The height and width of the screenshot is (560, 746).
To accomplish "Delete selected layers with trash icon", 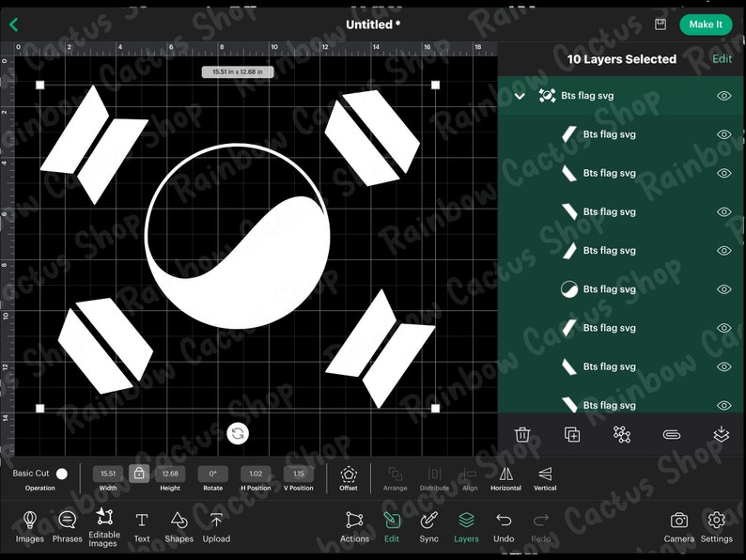I will coord(521,434).
